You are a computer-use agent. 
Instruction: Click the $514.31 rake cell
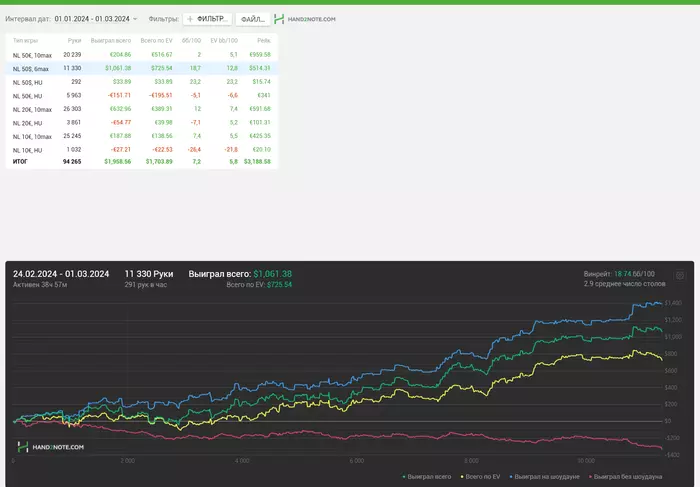[260, 68]
